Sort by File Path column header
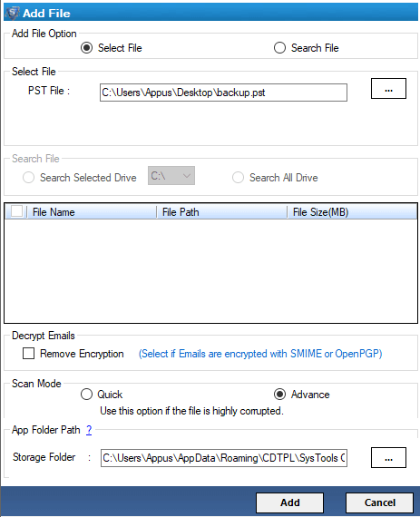Viewport: 420px width, 517px height. point(221,212)
